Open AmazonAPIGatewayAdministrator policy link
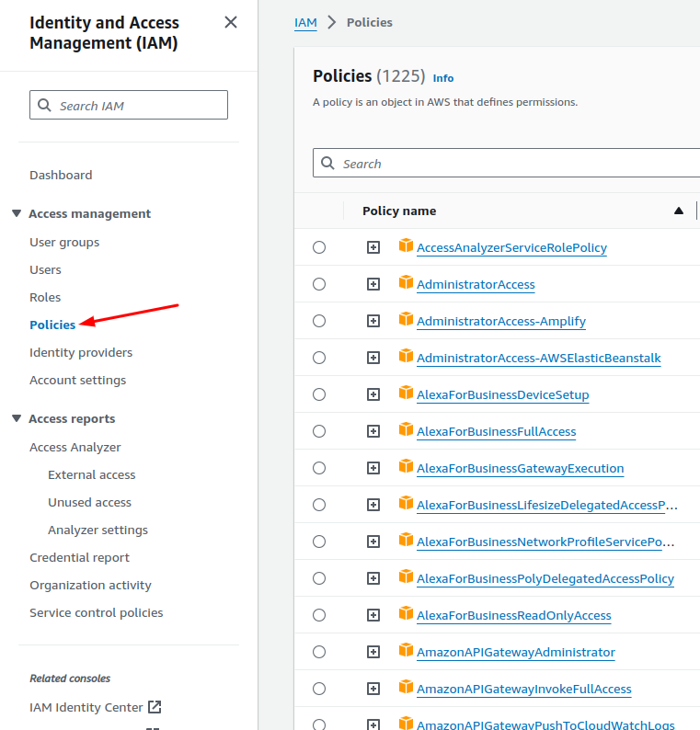This screenshot has width=700, height=730. click(x=516, y=652)
